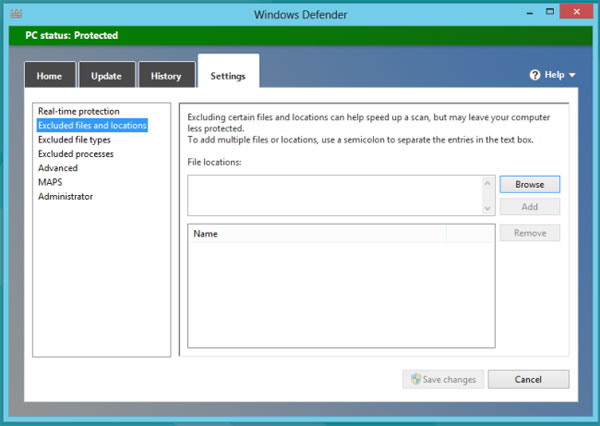Image resolution: width=600 pixels, height=426 pixels.
Task: Select MAPS in the settings list
Action: point(51,182)
